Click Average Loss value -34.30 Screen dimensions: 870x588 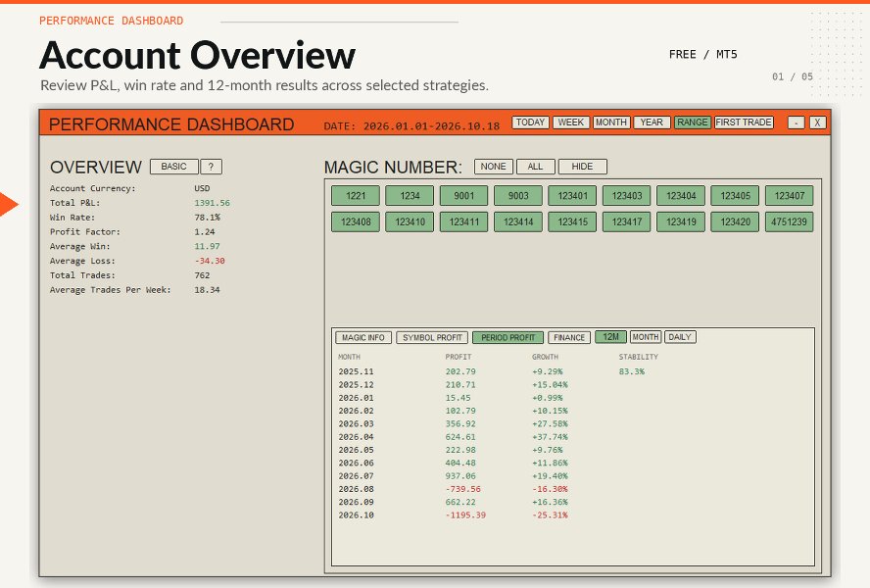210,261
